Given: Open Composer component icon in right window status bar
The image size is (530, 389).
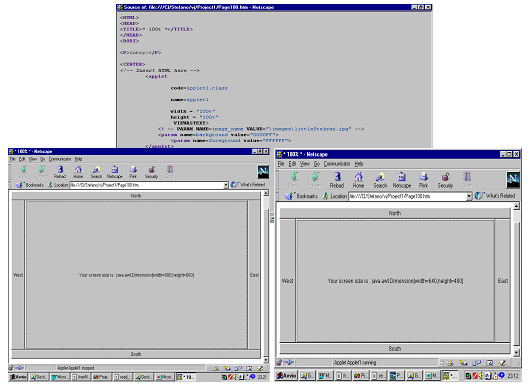Looking at the screenshot, I should coord(503,363).
